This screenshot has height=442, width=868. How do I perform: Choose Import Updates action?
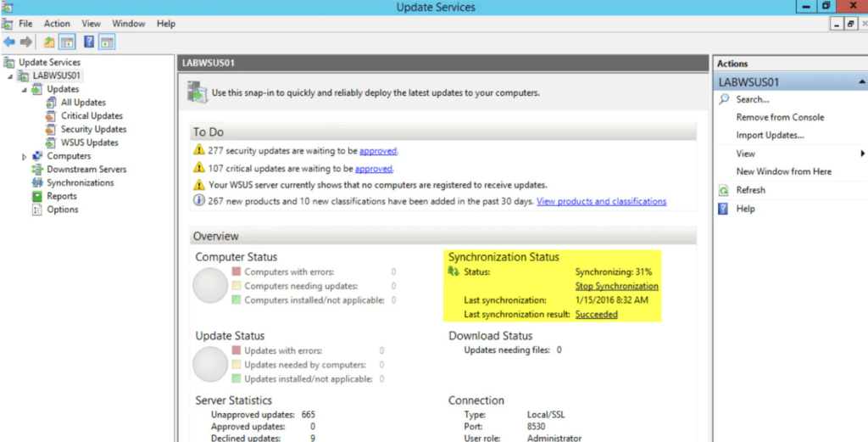(770, 135)
